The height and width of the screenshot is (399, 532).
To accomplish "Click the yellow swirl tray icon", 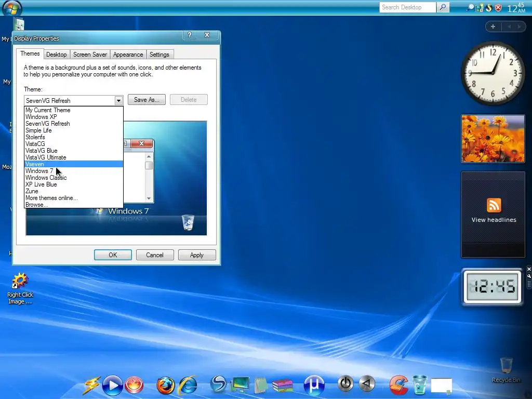I will pyautogui.click(x=488, y=7).
